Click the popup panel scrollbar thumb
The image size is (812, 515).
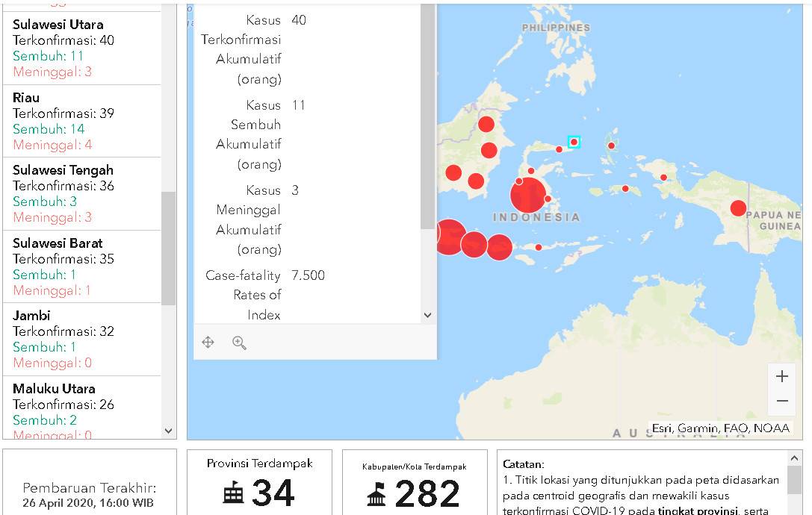coord(428,116)
